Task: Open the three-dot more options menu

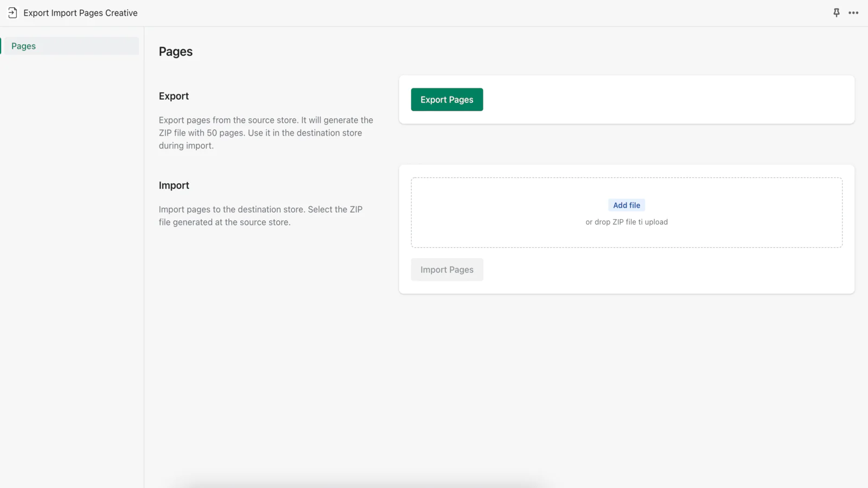Action: (x=853, y=13)
